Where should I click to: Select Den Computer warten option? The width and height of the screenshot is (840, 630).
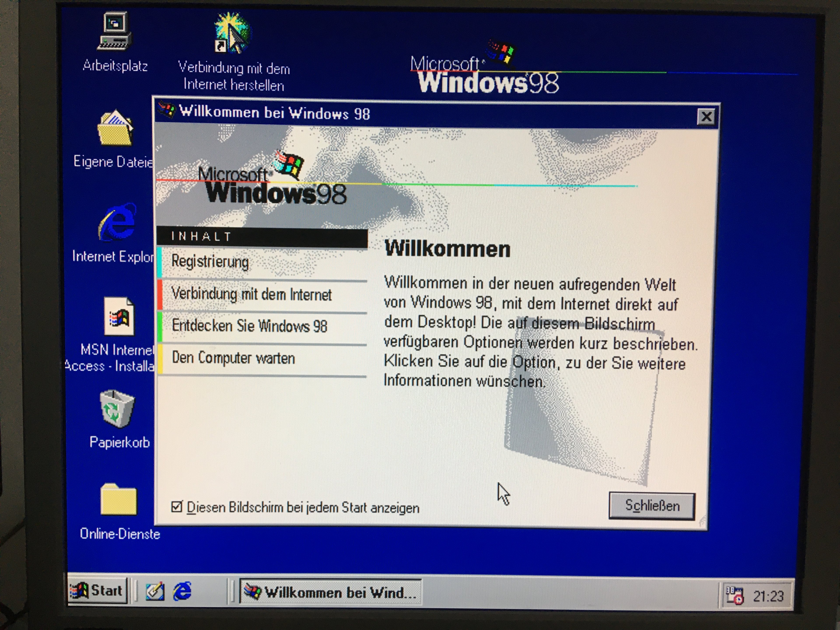coord(233,358)
